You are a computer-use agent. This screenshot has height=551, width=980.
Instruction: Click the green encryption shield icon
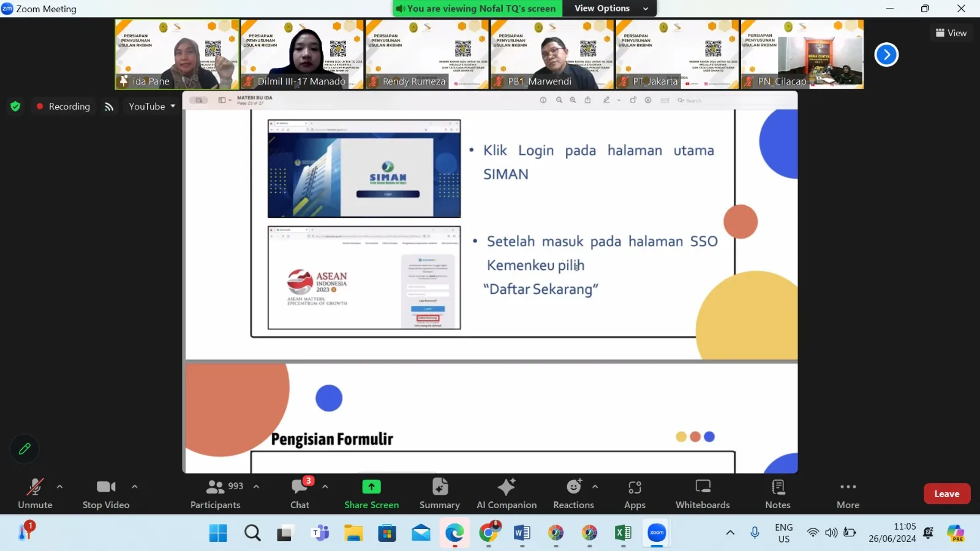(x=15, y=107)
